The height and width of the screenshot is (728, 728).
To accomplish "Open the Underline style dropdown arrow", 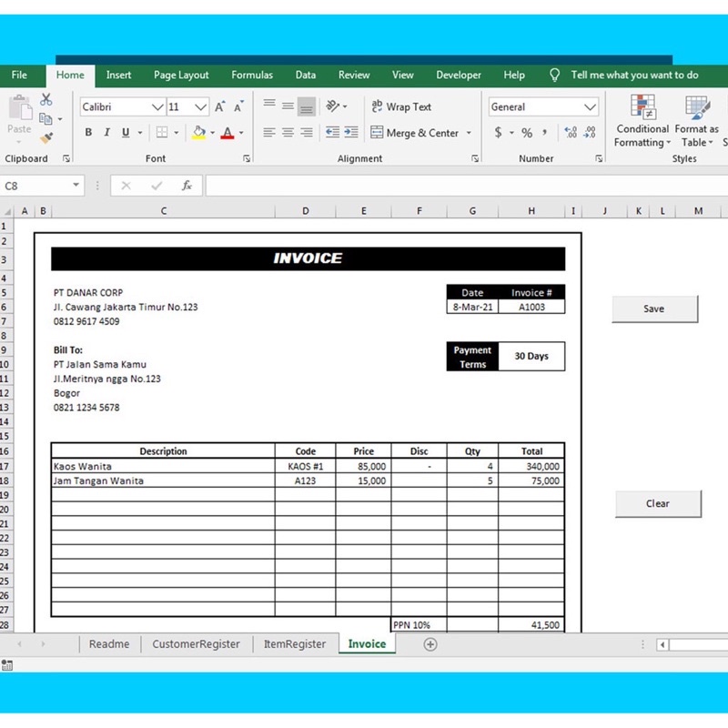I will point(140,133).
